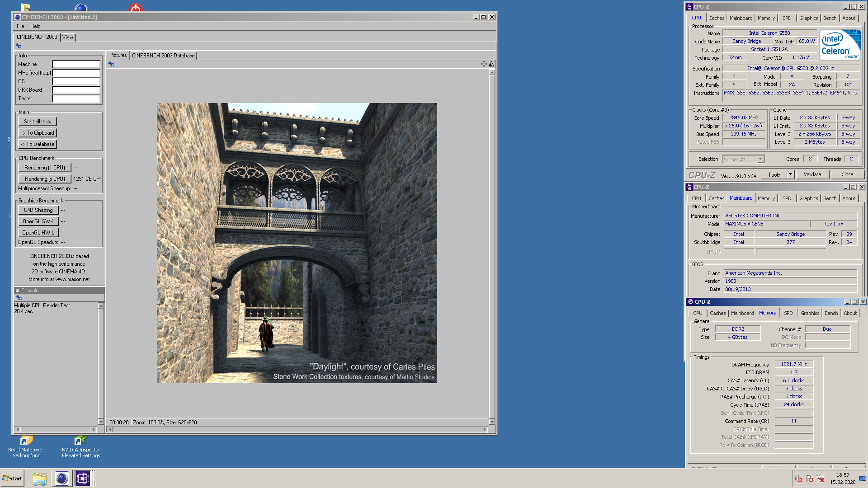The height and width of the screenshot is (488, 868).
Task: Run the OpenGL SW-L benchmark
Action: pyautogui.click(x=38, y=221)
